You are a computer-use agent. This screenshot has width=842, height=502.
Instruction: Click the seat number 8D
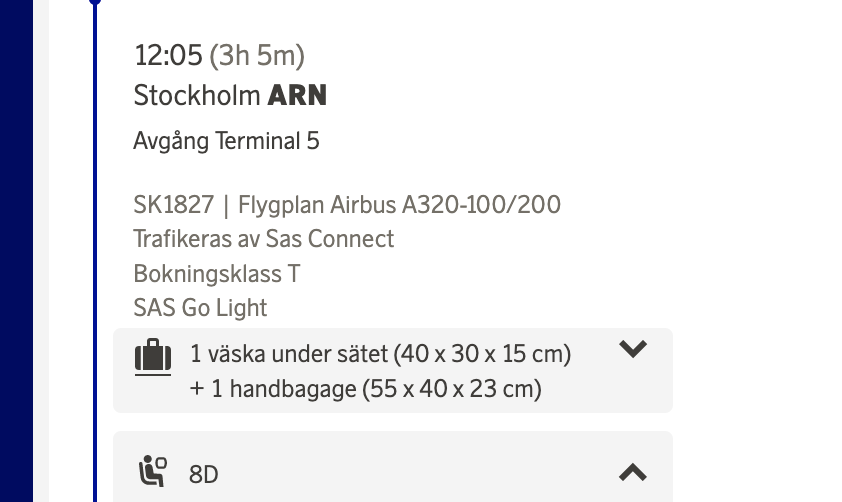tap(203, 474)
